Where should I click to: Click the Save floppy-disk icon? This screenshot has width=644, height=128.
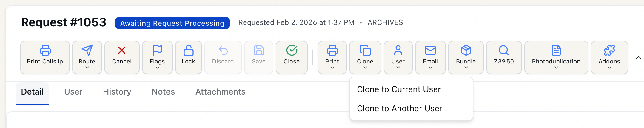(x=259, y=50)
